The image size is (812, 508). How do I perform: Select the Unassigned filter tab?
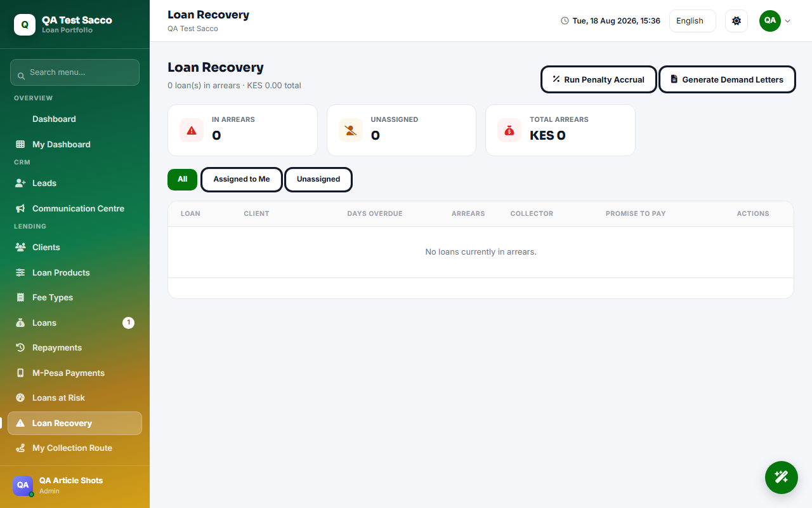click(x=318, y=180)
